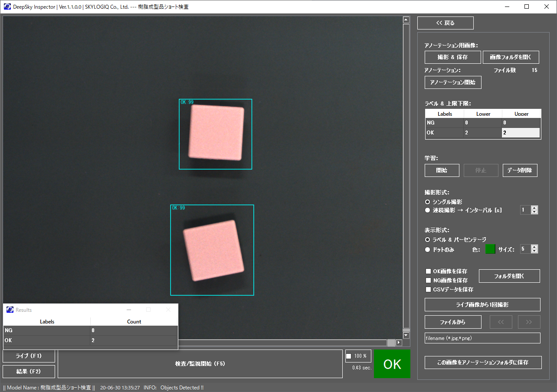Open the image folder with 画像フォルダを開く
Viewport: 557px width, 392px height.
511,57
